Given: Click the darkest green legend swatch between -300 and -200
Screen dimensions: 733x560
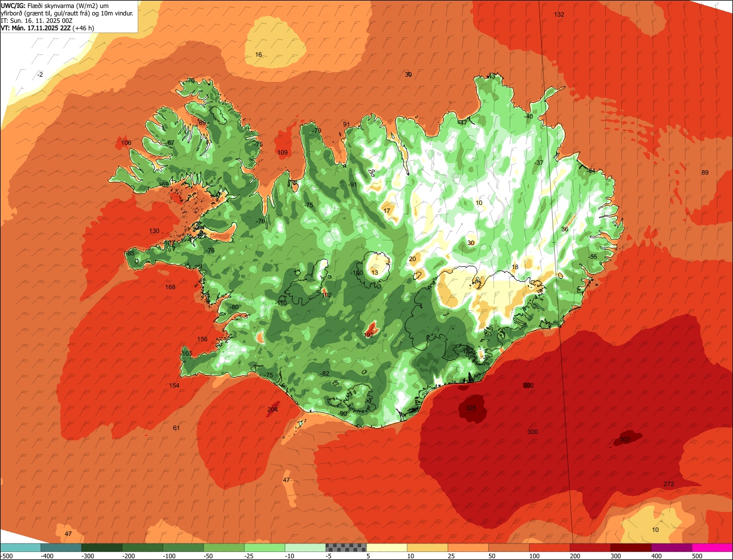Looking at the screenshot, I should [x=102, y=547].
